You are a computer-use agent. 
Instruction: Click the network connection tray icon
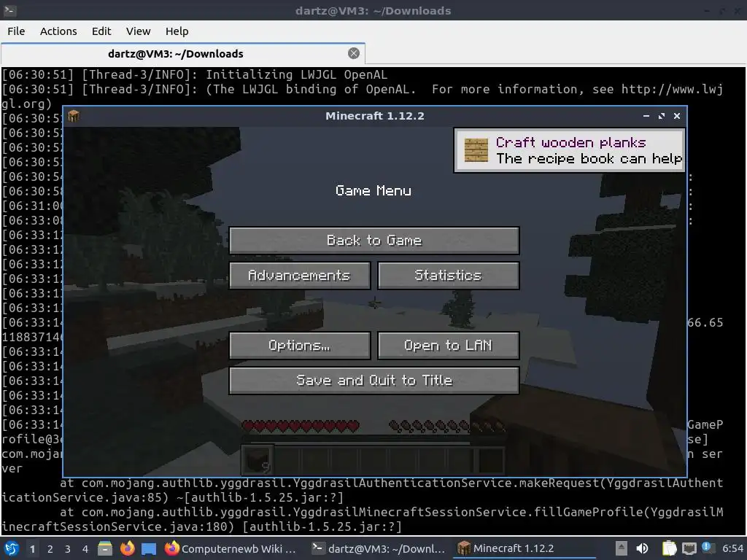pos(689,548)
